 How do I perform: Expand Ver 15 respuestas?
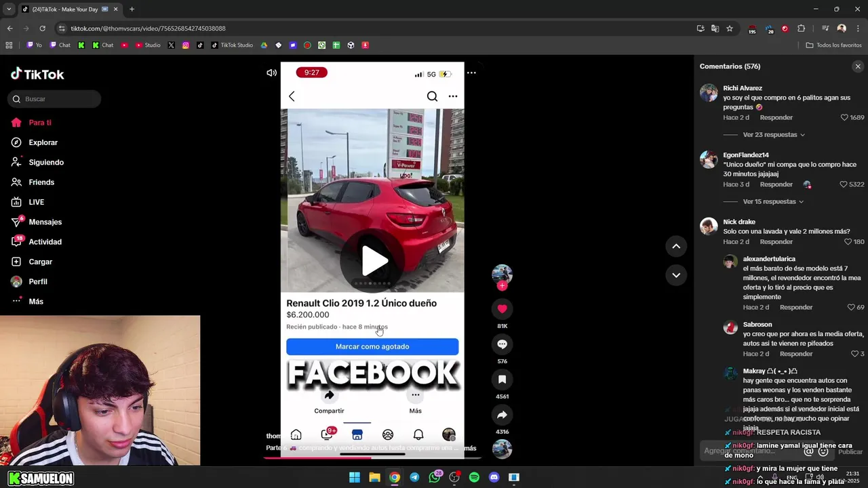coord(774,202)
